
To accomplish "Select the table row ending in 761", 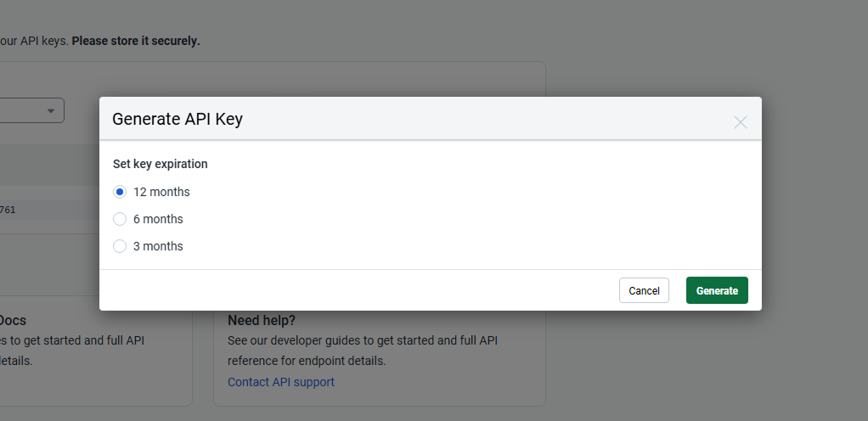I will pos(50,210).
